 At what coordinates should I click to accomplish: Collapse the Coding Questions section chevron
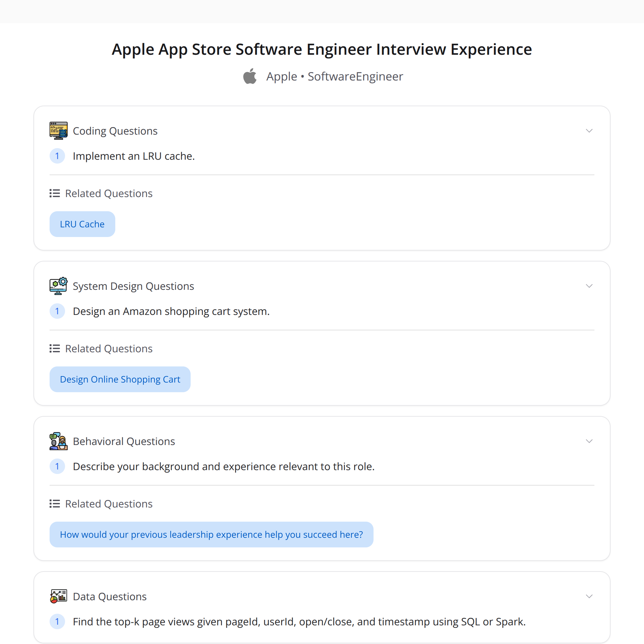point(589,131)
